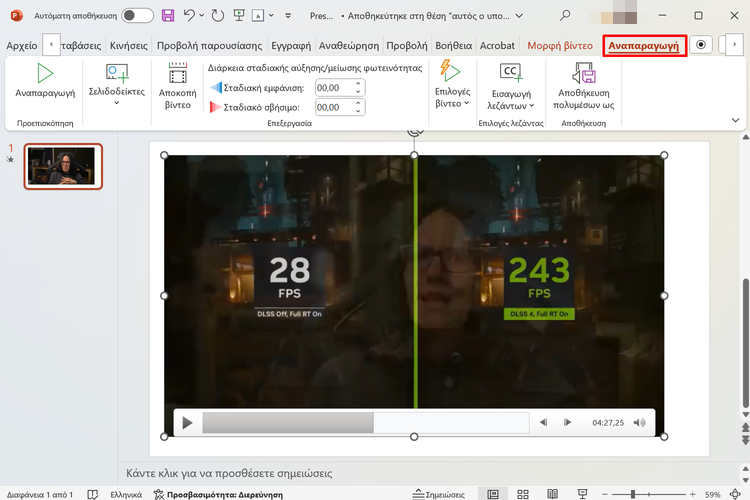Increase Σταδιακή εμφάνιση with up arrow

358,84
